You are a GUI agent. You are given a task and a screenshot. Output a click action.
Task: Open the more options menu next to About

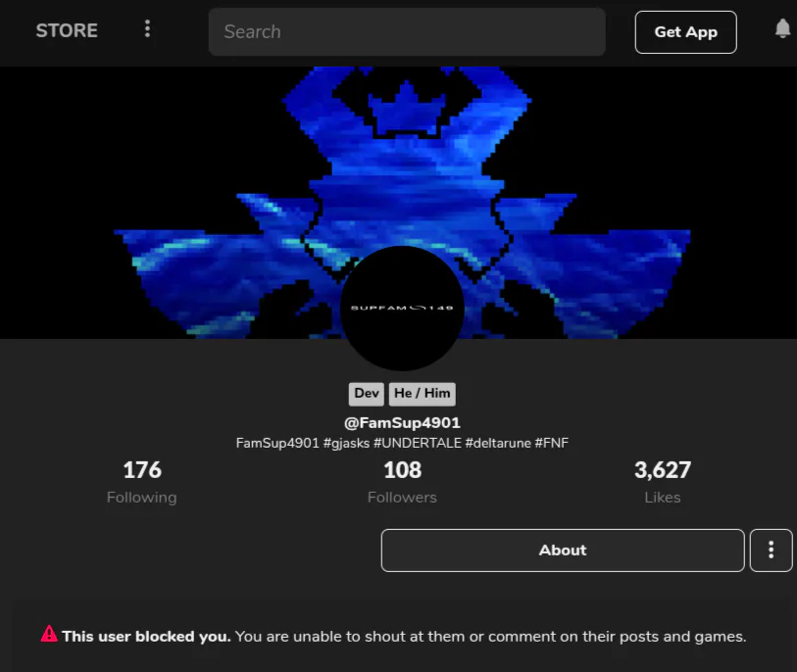[772, 551]
